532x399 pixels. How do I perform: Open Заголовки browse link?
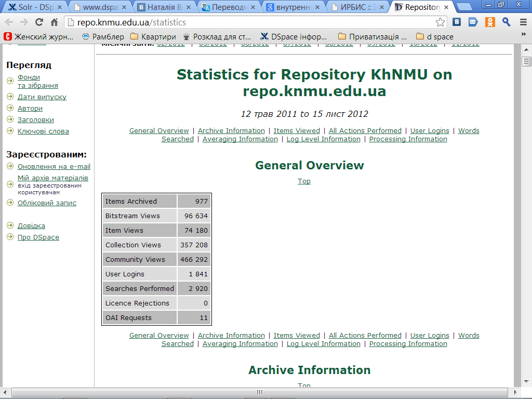point(36,120)
